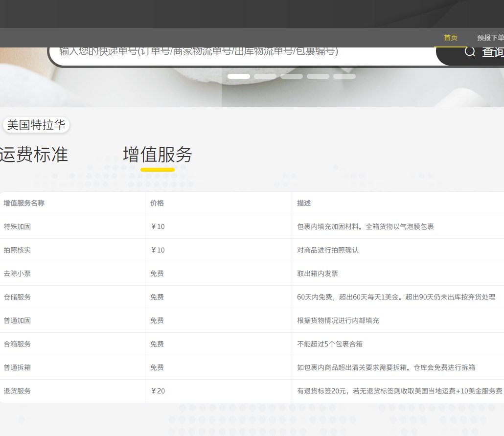
Task: Select the 退货服务 service row name
Action: (17, 390)
